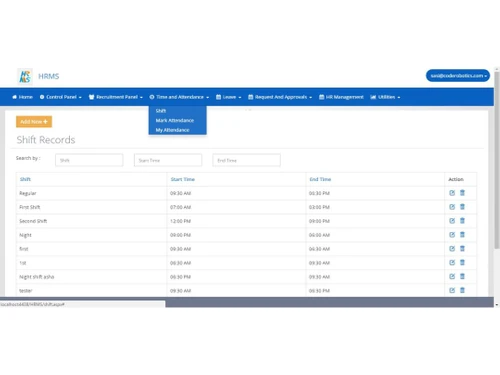Delete the First Shift row
The image size is (500, 375).
pyautogui.click(x=462, y=207)
